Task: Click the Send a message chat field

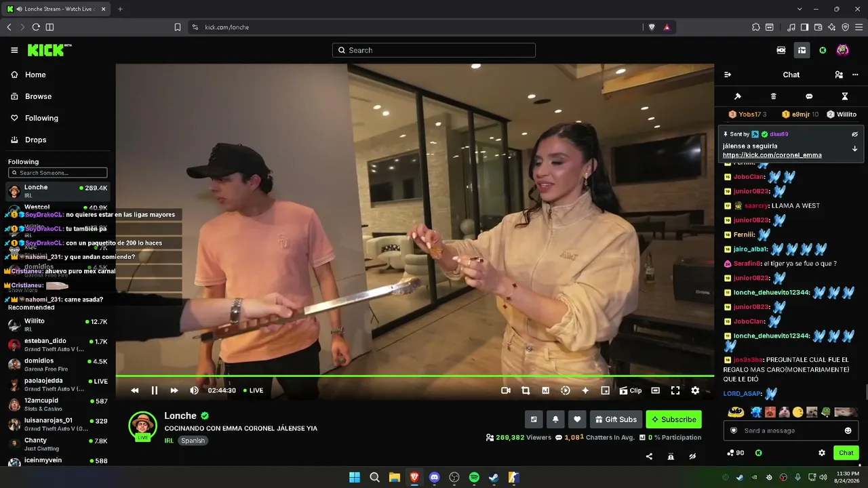Action: coord(791,430)
